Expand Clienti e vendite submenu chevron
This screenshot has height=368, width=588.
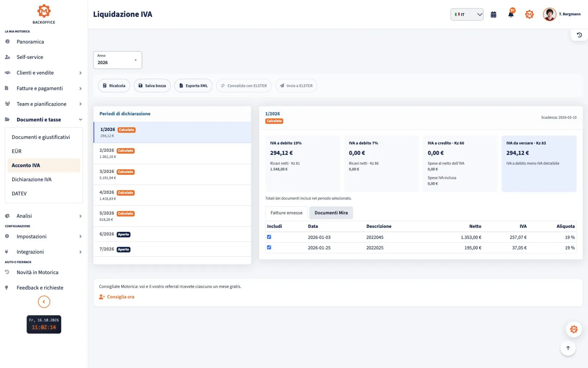tap(80, 73)
